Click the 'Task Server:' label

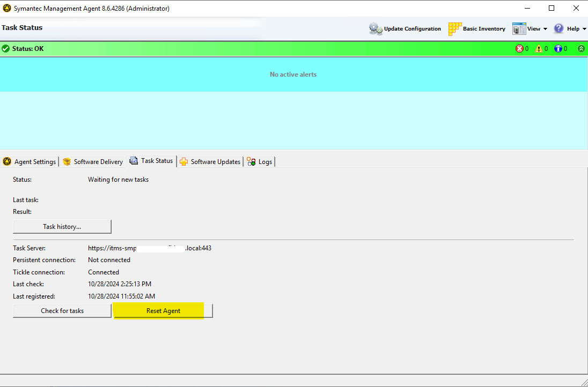30,248
